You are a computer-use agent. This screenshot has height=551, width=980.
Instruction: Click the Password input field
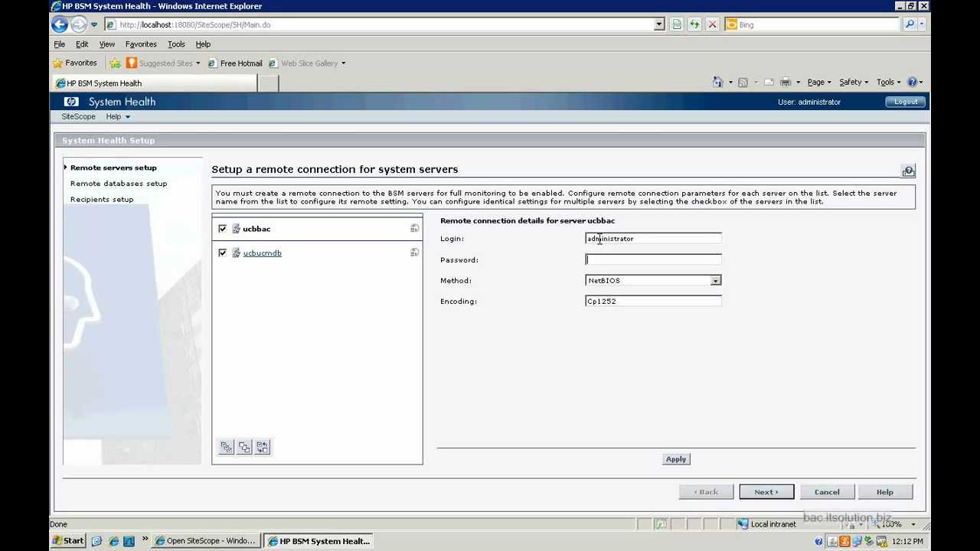click(653, 260)
